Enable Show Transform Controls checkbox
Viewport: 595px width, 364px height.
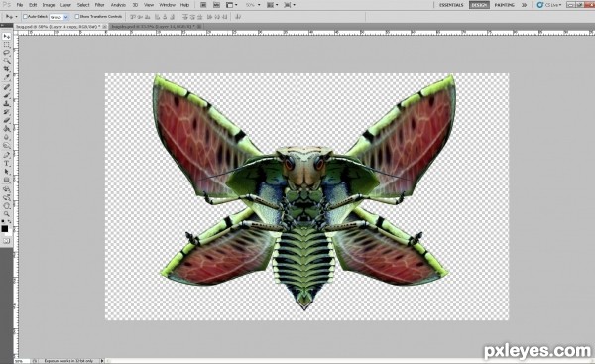pos(77,17)
